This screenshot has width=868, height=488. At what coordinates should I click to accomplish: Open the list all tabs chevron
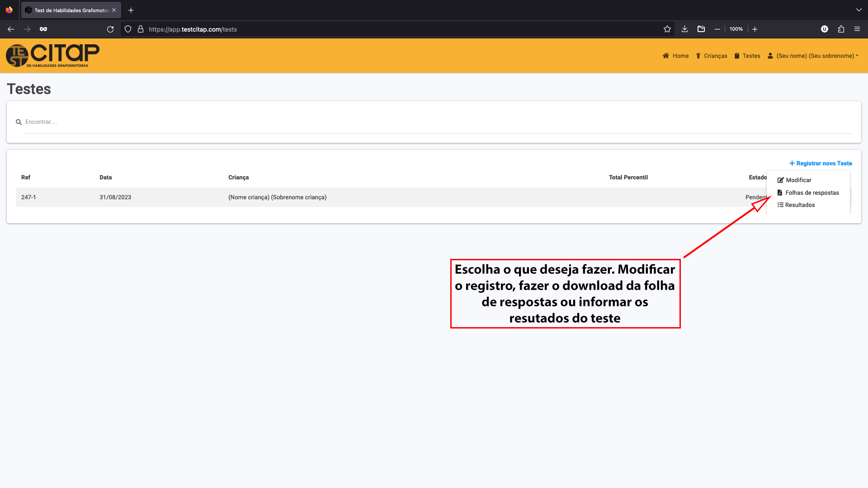coord(859,10)
